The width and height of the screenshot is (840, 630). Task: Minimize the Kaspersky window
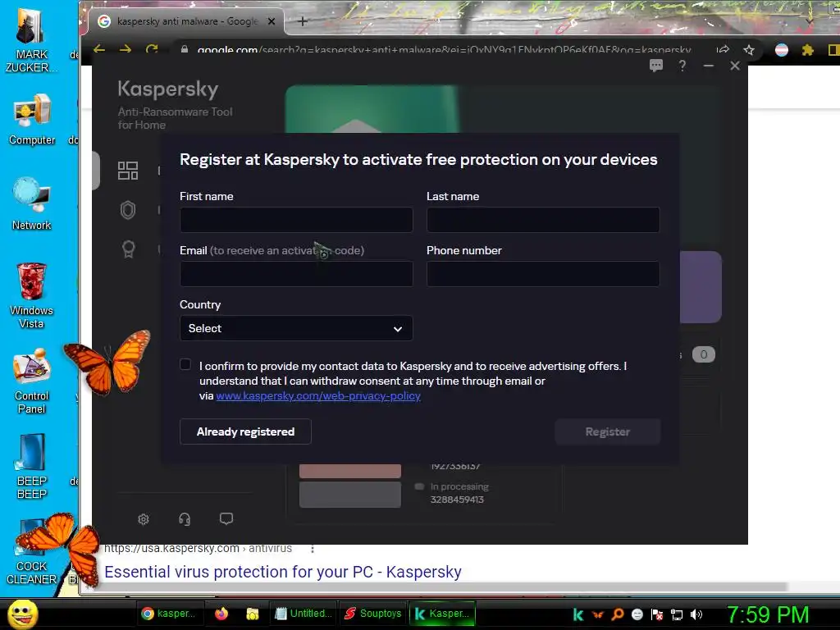708,66
